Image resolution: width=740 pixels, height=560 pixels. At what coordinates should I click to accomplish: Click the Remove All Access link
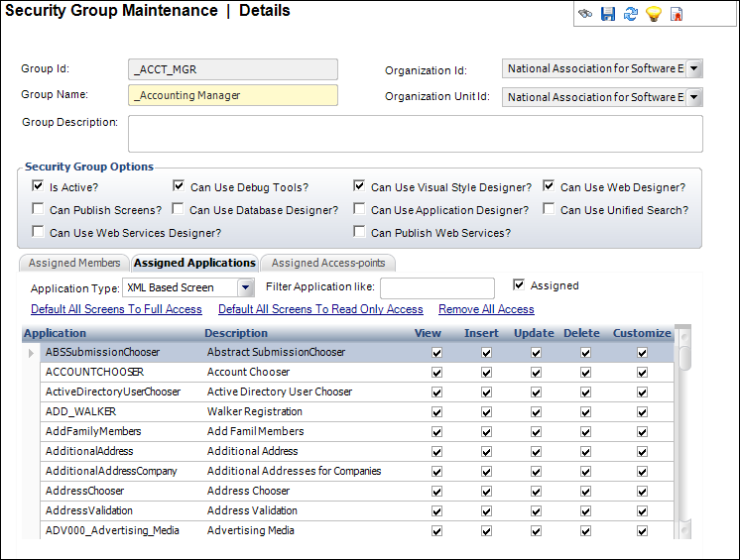coord(486,309)
